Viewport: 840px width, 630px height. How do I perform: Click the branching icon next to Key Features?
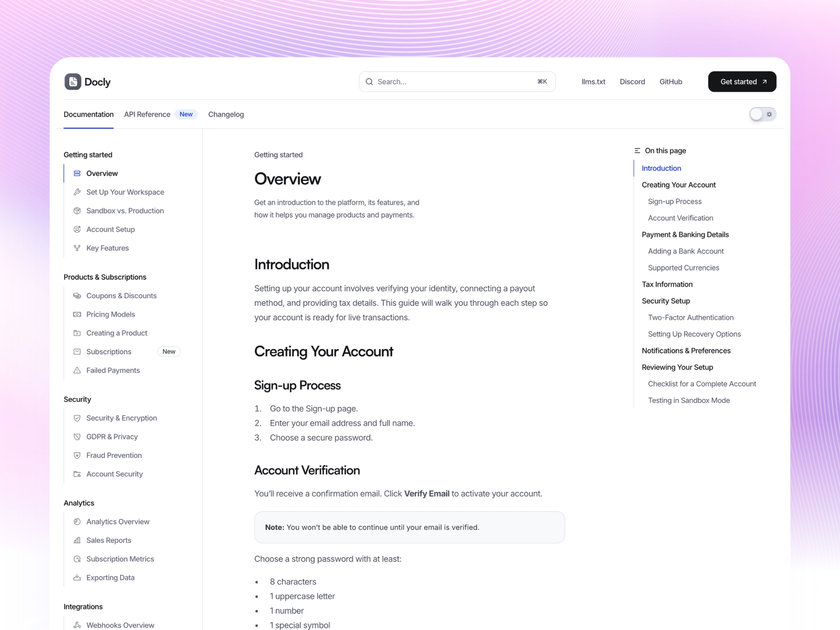(x=77, y=248)
